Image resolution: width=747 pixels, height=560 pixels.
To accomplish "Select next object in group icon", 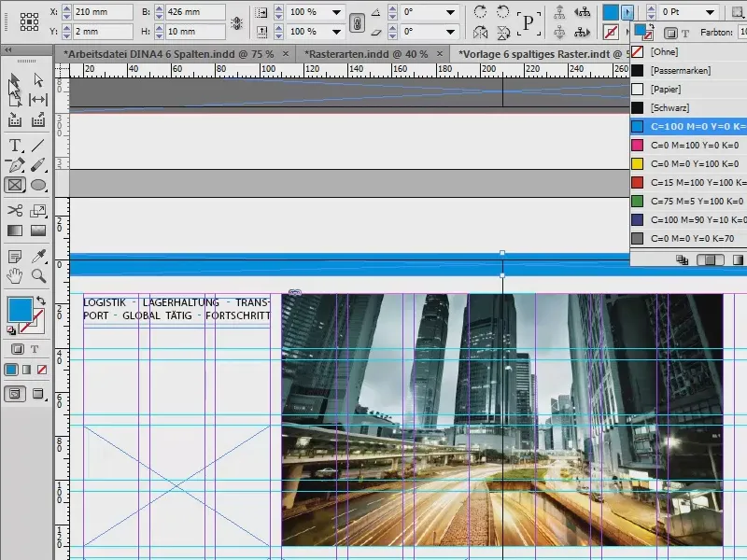I will coord(582,33).
